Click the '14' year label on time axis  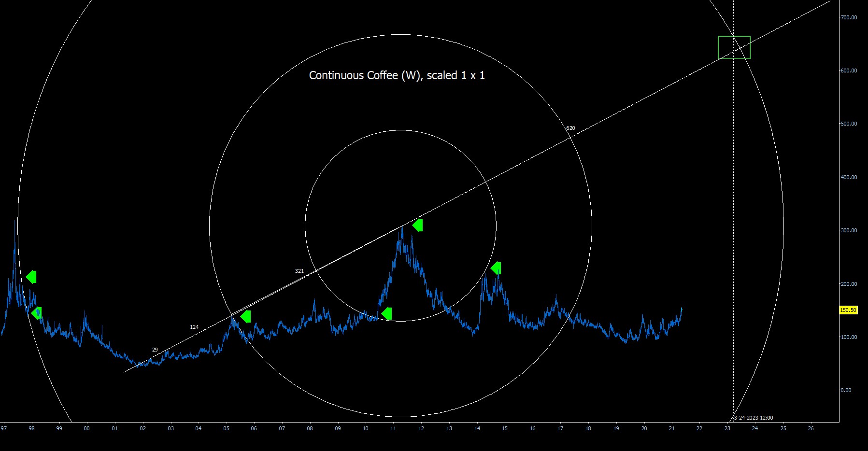click(477, 428)
